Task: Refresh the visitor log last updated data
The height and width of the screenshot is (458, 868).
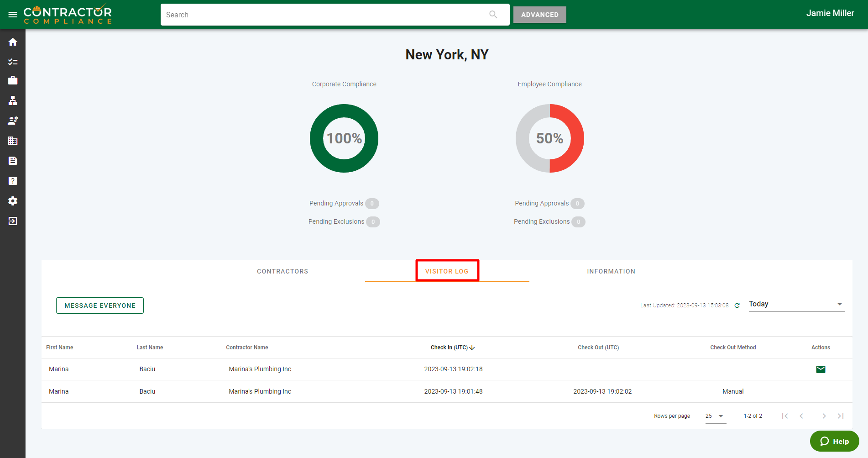Action: (737, 305)
